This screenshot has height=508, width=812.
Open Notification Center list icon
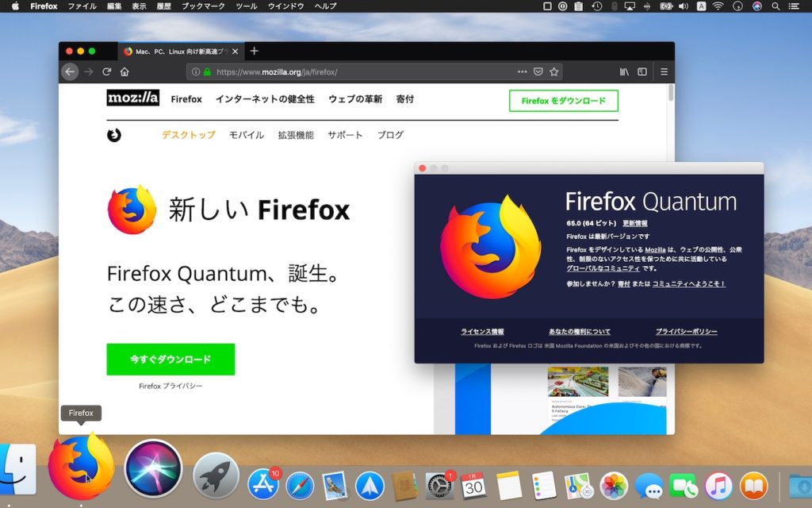click(793, 6)
